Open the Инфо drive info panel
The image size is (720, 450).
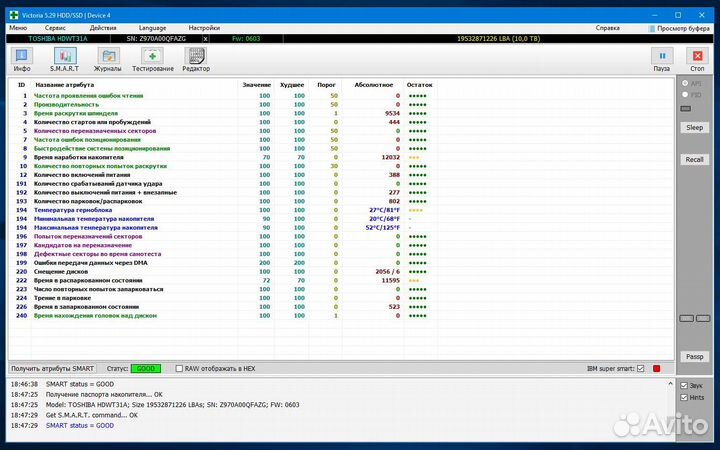21,59
